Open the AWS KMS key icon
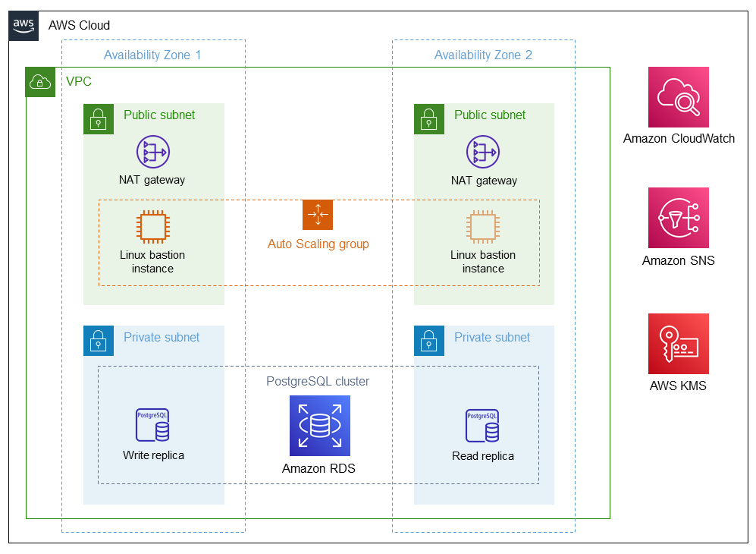 (x=678, y=344)
